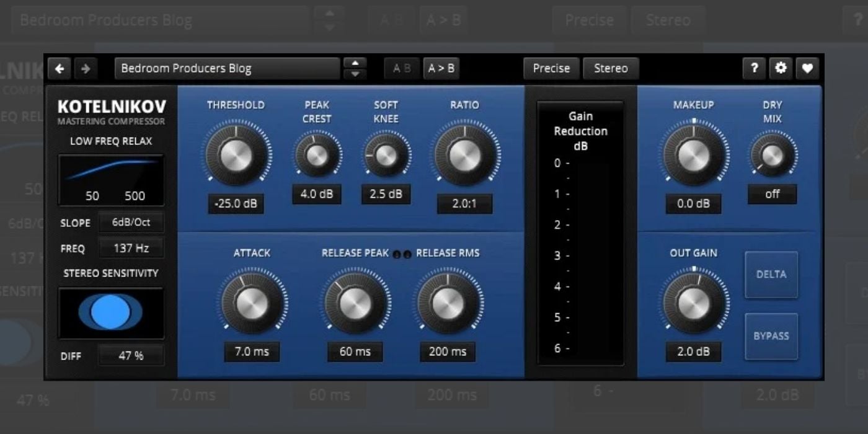Click the Gain Reduction meter

[580, 233]
